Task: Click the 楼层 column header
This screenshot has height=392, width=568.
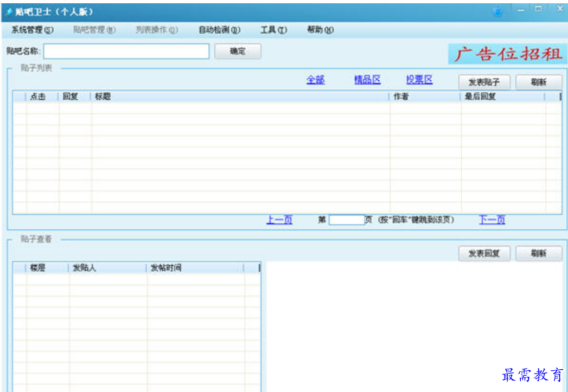Action: (47, 268)
